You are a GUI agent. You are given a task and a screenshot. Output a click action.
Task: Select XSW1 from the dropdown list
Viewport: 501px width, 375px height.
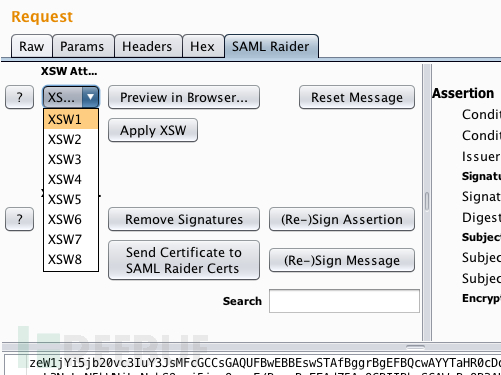click(71, 119)
